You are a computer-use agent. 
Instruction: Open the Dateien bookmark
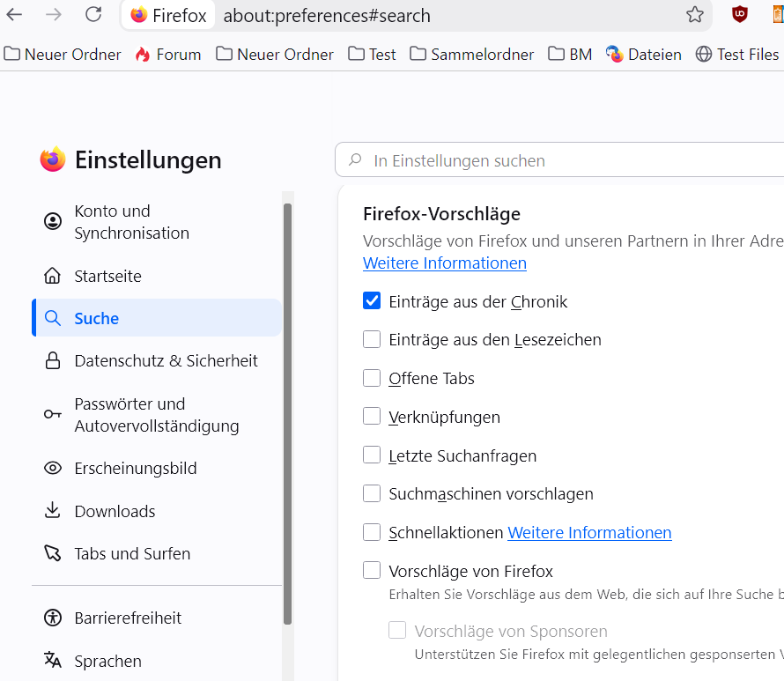pos(644,54)
